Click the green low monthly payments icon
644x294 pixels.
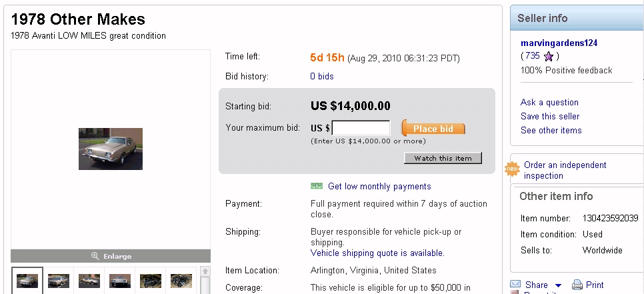click(317, 186)
